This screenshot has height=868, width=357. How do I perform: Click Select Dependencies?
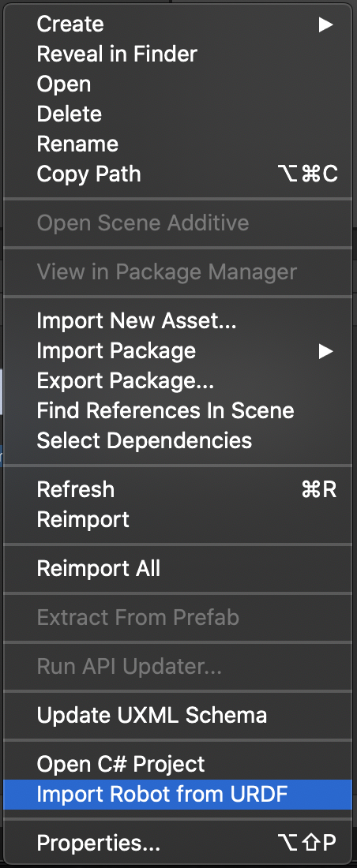coord(178,440)
